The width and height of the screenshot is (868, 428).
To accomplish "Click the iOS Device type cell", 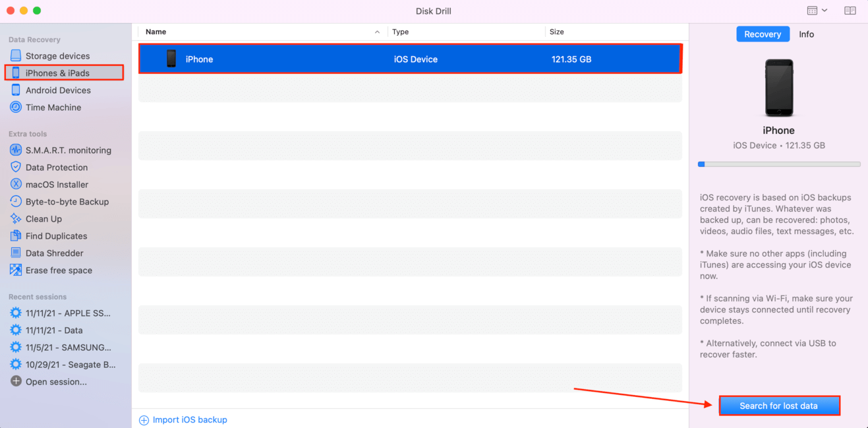I will click(x=416, y=59).
